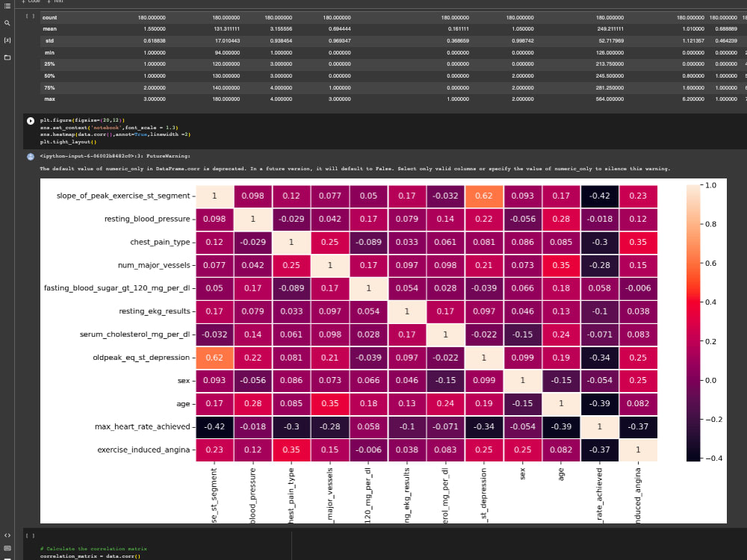Click the -0.42 cell in the slope row
Viewport: 747px width, 560px height.
tap(599, 196)
